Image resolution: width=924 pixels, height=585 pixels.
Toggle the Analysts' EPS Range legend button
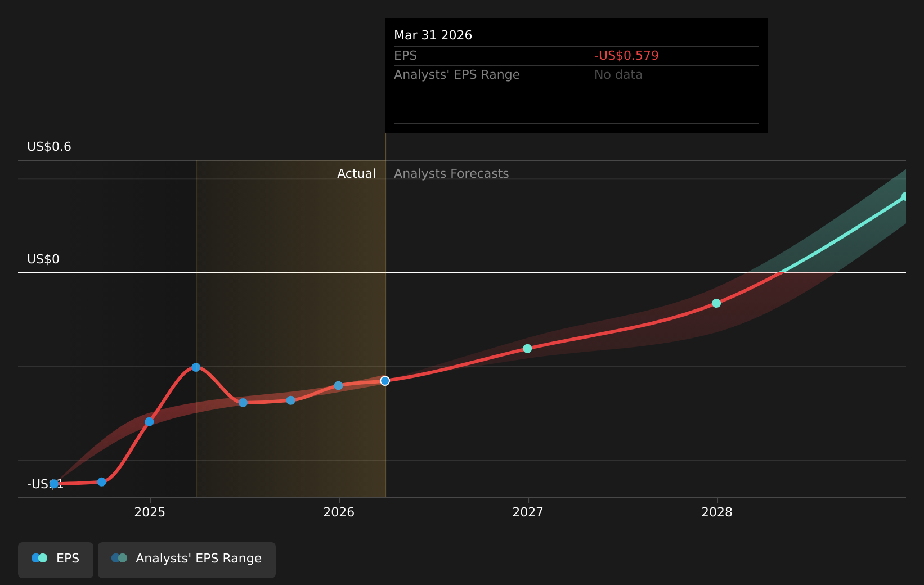click(187, 560)
